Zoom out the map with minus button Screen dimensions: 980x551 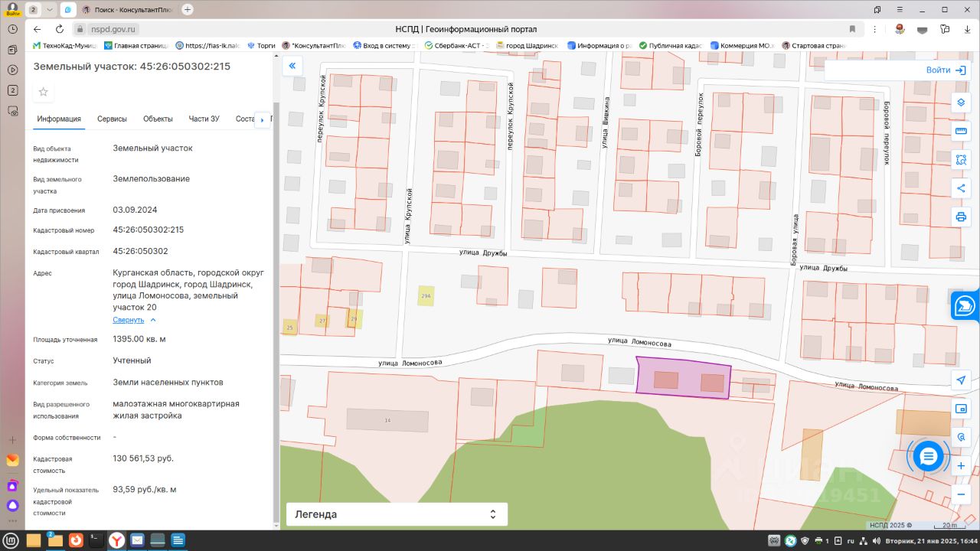point(961,494)
